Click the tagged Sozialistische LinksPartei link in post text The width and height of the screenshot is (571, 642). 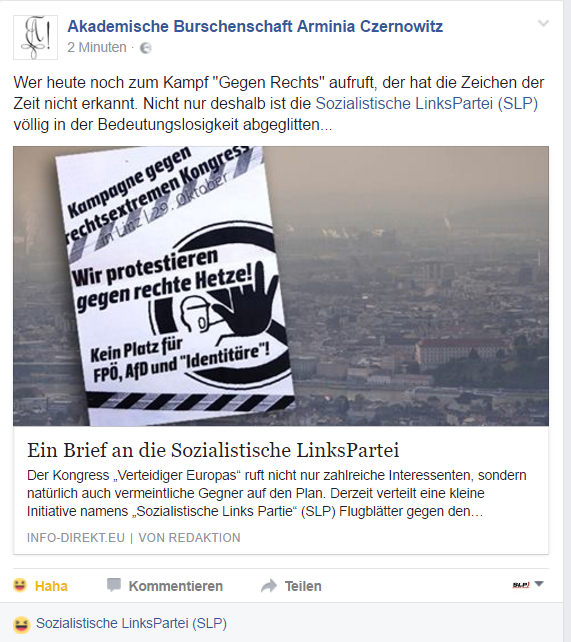(x=427, y=104)
